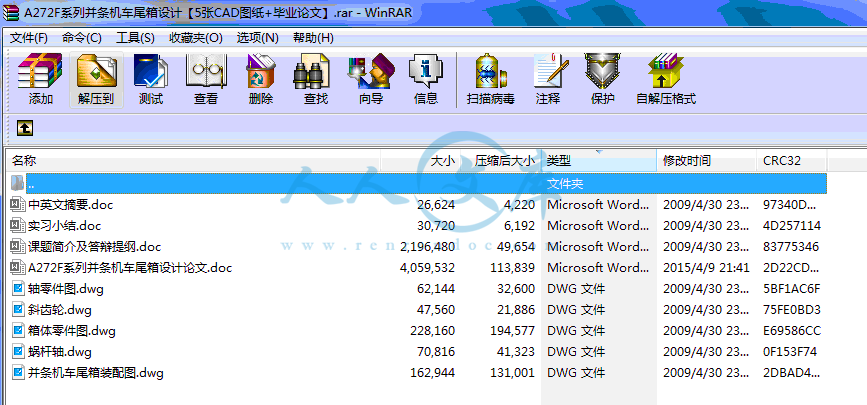Screen dimensions: 867x405
Task: Open the 帮助(H) menu
Action: [314, 38]
